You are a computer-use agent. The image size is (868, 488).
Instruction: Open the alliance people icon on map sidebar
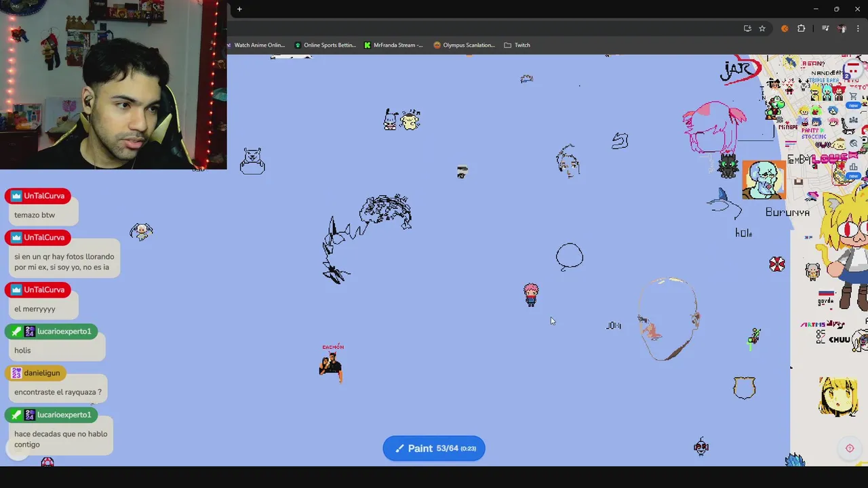[x=853, y=121]
